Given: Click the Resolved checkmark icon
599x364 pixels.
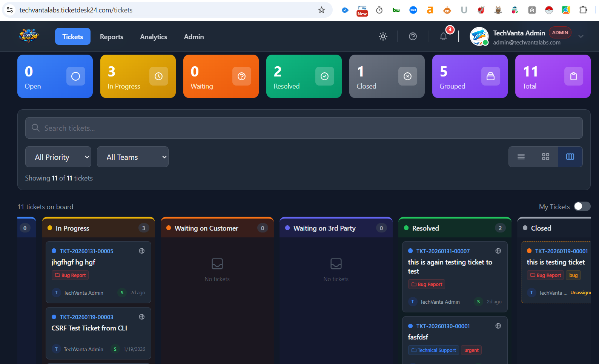Looking at the screenshot, I should (325, 76).
